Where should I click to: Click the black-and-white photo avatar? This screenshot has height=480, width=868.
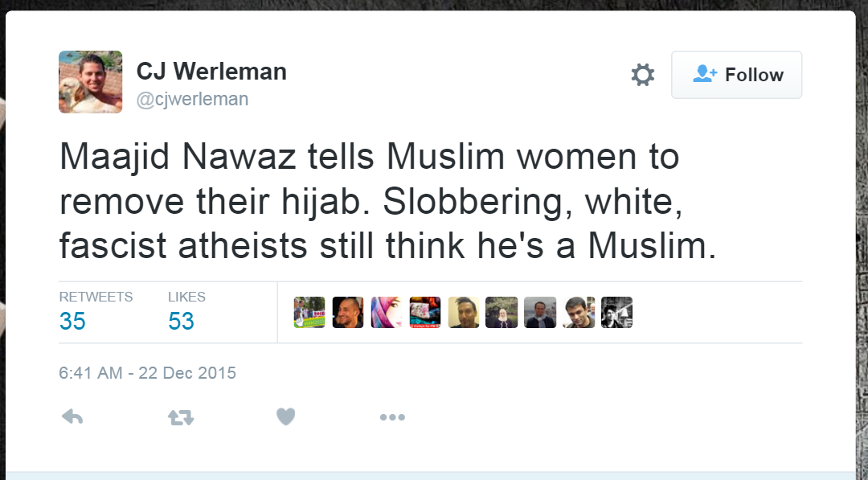[617, 313]
